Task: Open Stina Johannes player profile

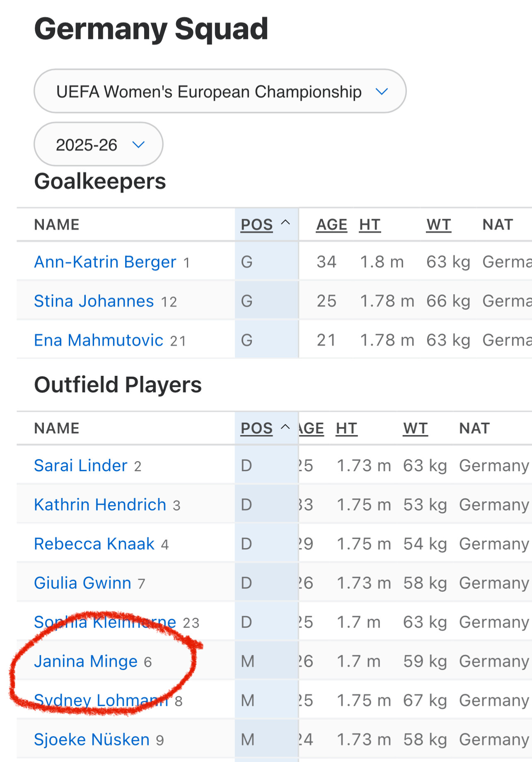Action: pyautogui.click(x=94, y=301)
